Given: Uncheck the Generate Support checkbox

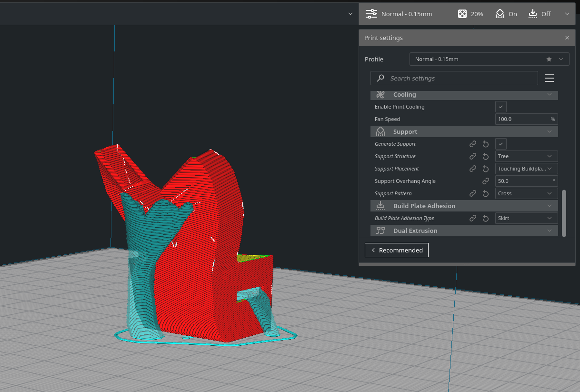Looking at the screenshot, I should point(500,144).
